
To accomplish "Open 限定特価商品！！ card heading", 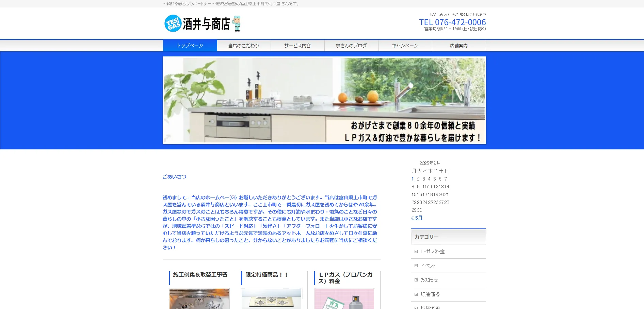I will [267, 275].
